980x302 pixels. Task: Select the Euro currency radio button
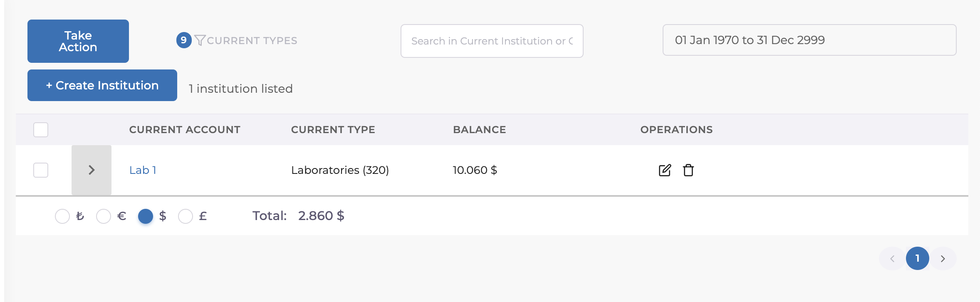click(x=104, y=216)
